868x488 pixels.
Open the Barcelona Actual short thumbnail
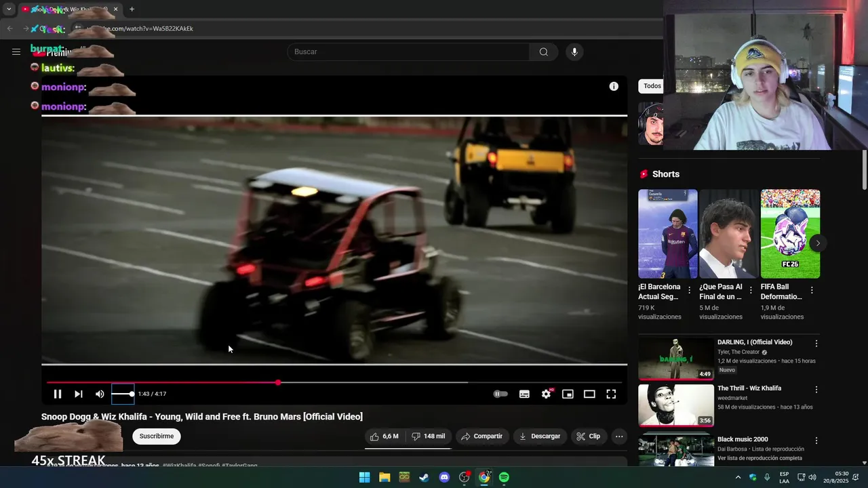pyautogui.click(x=668, y=234)
